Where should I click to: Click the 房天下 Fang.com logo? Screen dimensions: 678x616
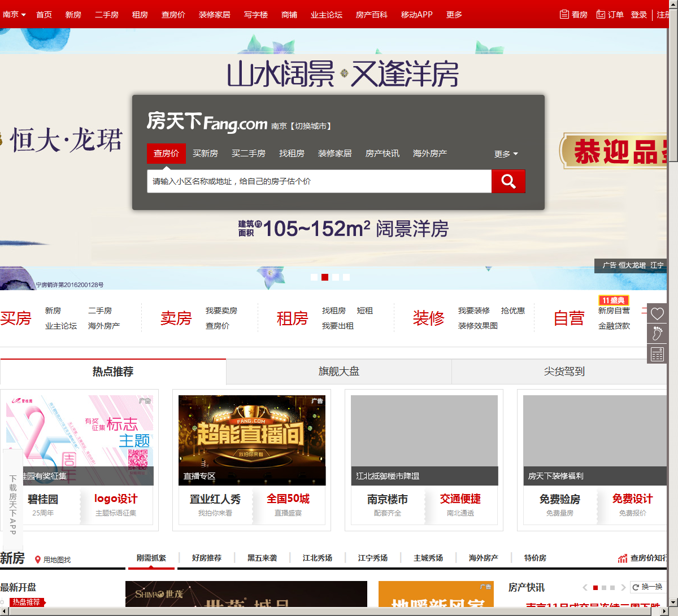[x=207, y=121]
